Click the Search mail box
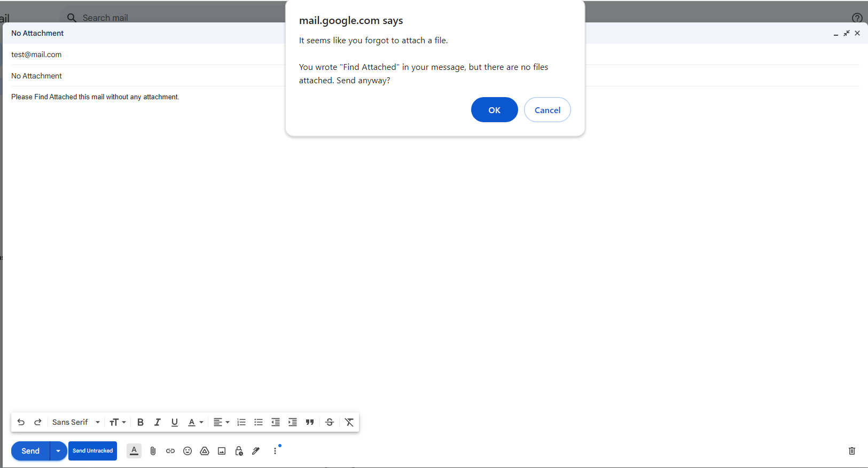868x468 pixels. 105,18
